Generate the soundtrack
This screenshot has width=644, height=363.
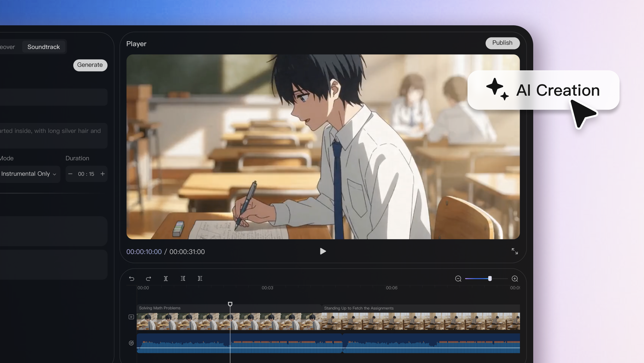90,65
